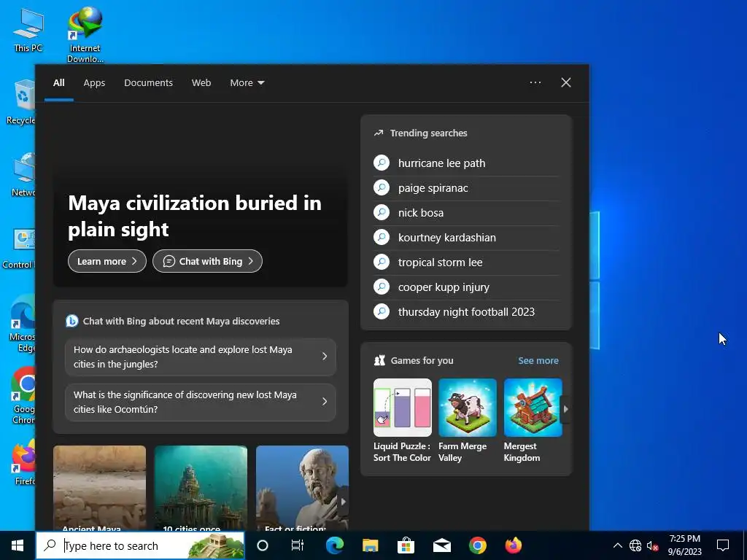Expand the More dropdown filter
The height and width of the screenshot is (560, 747).
click(247, 83)
